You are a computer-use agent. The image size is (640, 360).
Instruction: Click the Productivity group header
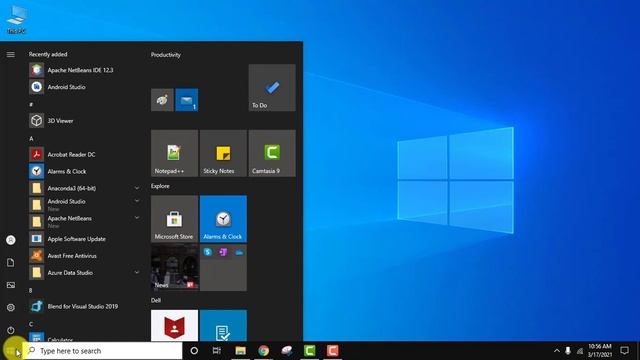click(166, 55)
